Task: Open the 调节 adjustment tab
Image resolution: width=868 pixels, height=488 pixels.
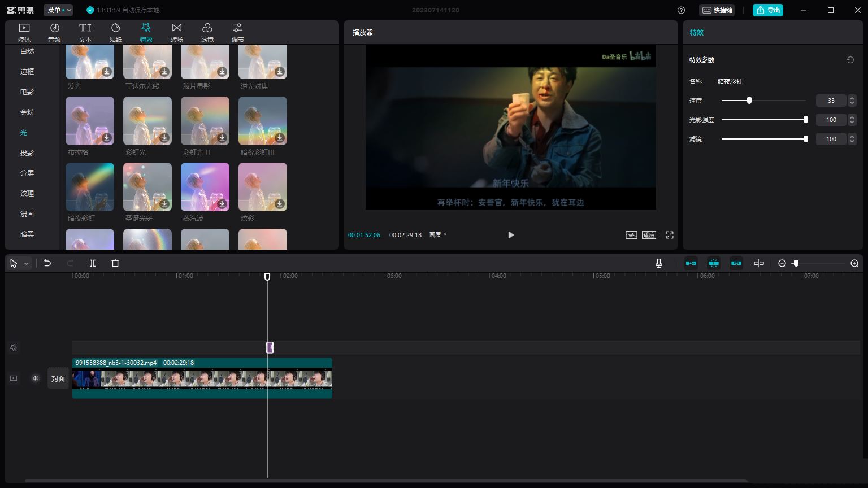Action: 238,33
